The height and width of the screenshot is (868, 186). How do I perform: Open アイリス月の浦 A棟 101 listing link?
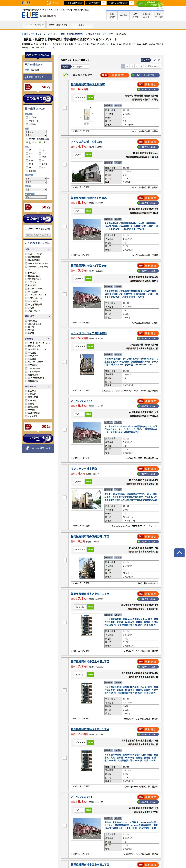[86, 142]
